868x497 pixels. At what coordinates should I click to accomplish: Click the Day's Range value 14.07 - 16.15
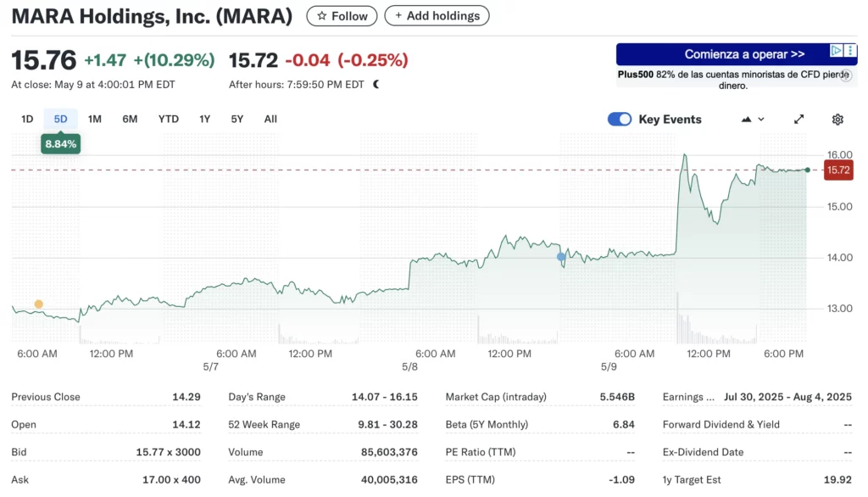click(x=384, y=397)
